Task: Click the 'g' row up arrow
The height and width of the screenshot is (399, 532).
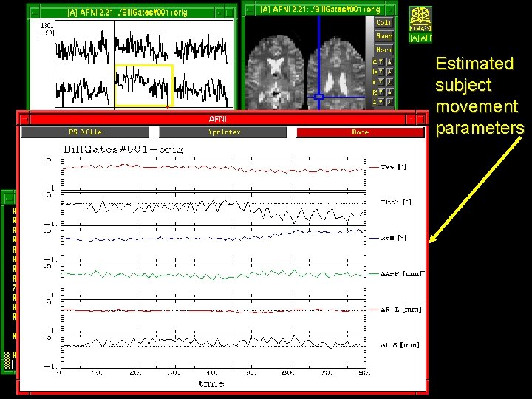Action: pyautogui.click(x=389, y=92)
